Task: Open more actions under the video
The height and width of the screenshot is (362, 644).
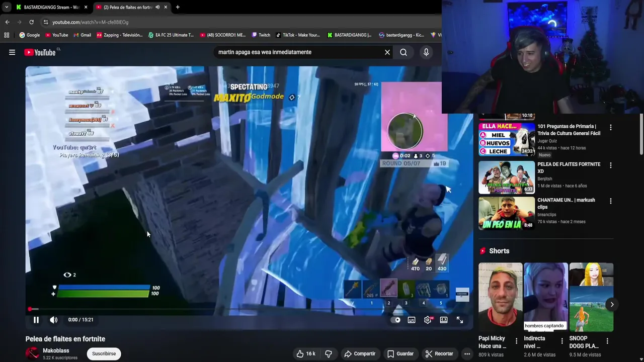Action: (467, 354)
